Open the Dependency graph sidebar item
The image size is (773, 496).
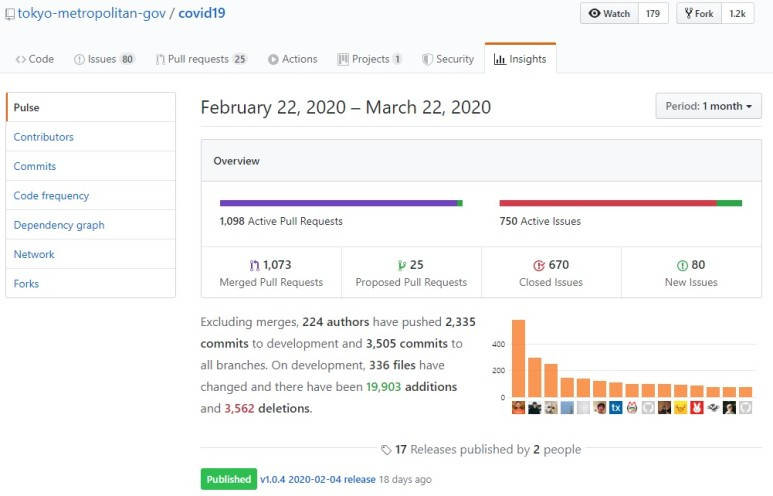[59, 225]
